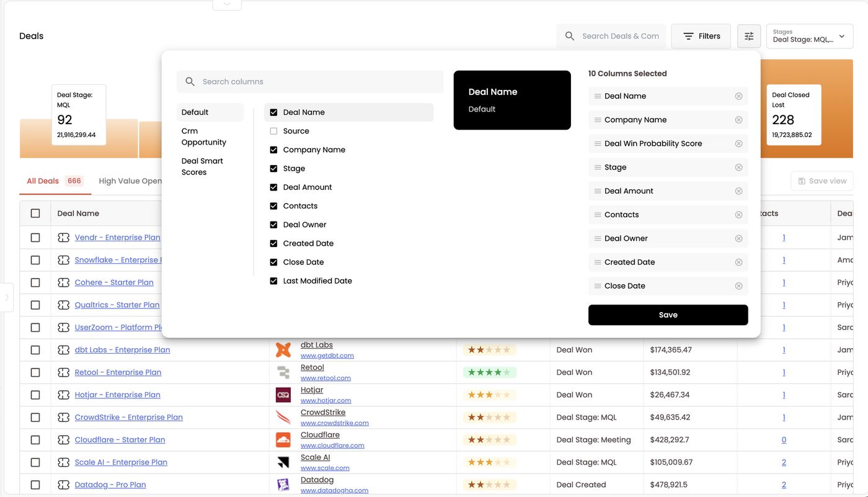This screenshot has height=497, width=868.
Task: Switch to the All Deals tab
Action: point(55,181)
